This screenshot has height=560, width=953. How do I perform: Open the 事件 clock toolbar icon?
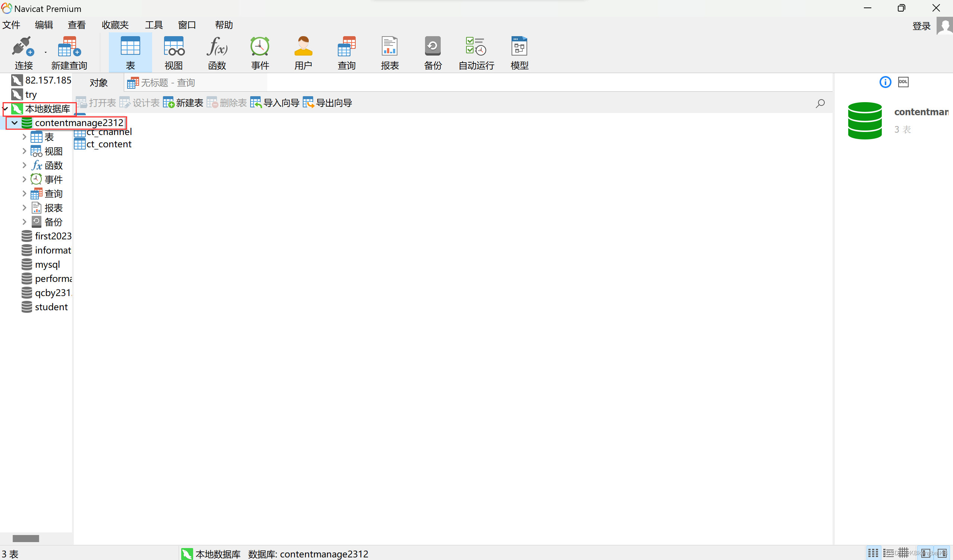coord(260,47)
